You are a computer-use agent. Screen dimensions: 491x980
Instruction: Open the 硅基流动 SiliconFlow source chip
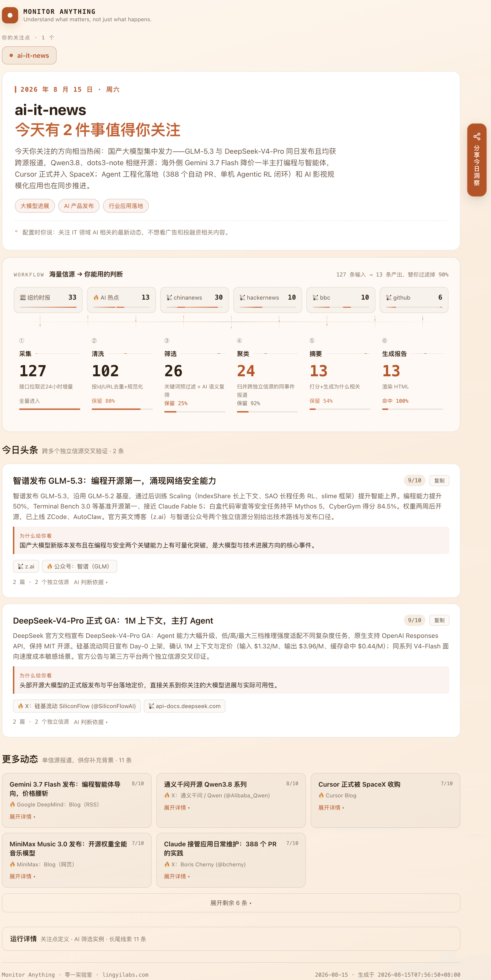[77, 706]
